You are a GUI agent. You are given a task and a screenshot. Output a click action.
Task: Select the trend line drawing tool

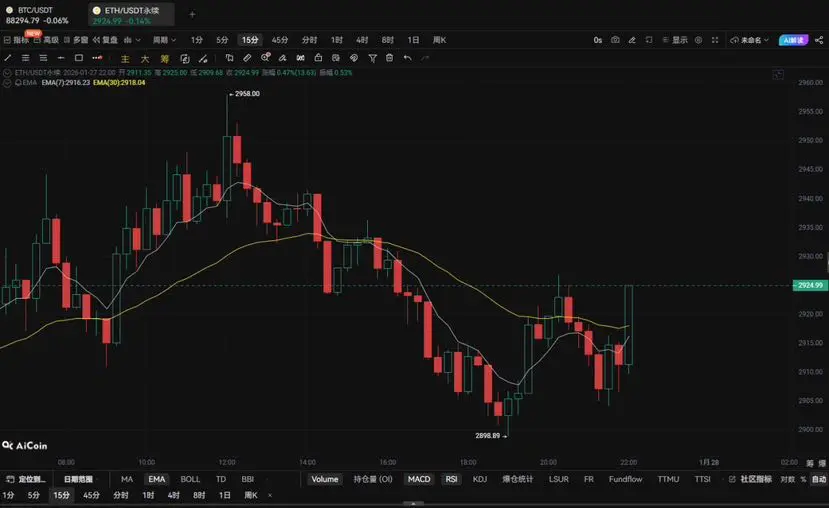point(8,58)
